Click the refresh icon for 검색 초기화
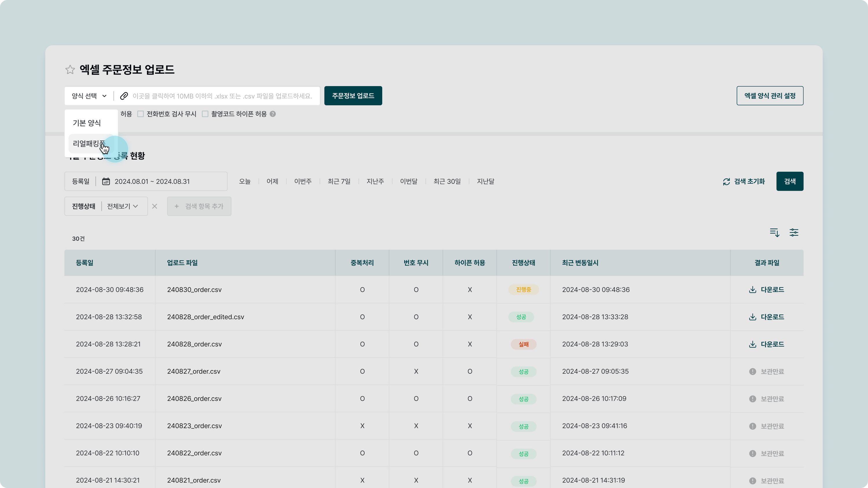 pos(726,182)
